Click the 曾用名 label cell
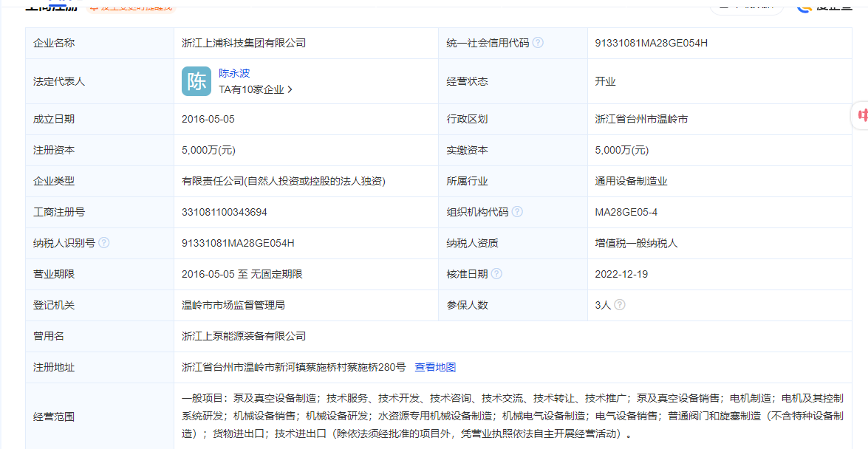The height and width of the screenshot is (449, 868). coord(100,336)
